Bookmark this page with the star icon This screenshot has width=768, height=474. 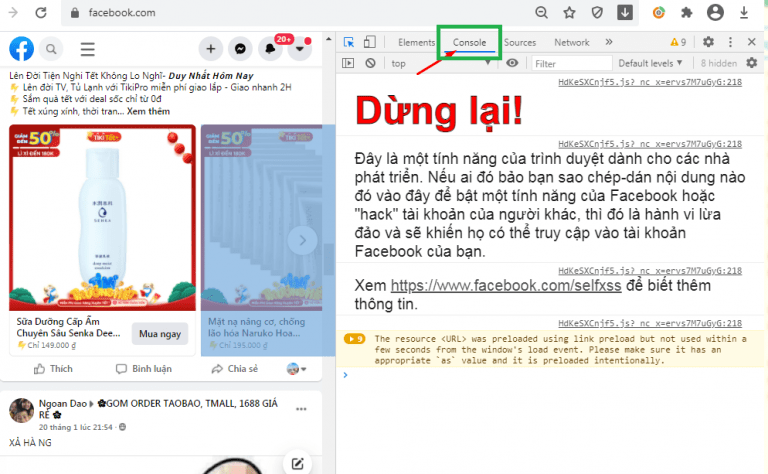(569, 13)
